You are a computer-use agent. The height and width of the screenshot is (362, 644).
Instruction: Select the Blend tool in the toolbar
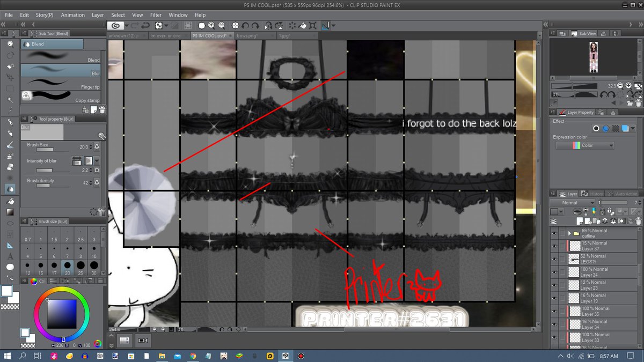[x=10, y=189]
